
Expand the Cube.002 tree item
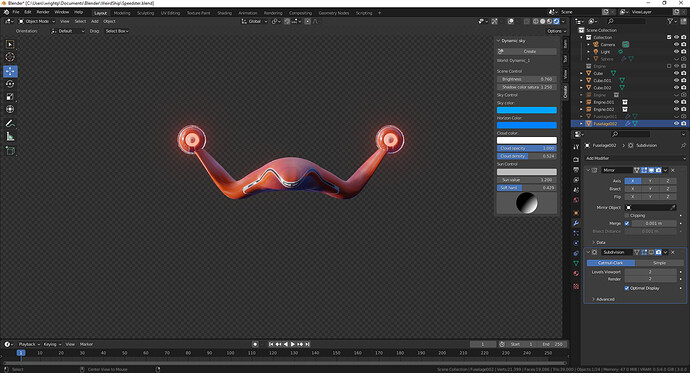[x=581, y=88]
